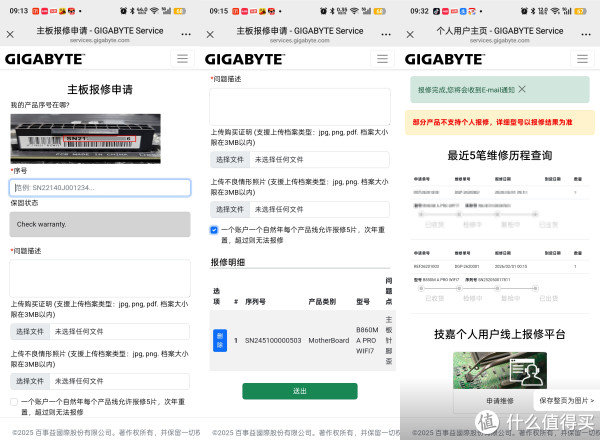Image resolution: width=600 pixels, height=440 pixels.
Task: Tap the yellow 部分产品不支持个人报修 warning
Action: (500, 122)
